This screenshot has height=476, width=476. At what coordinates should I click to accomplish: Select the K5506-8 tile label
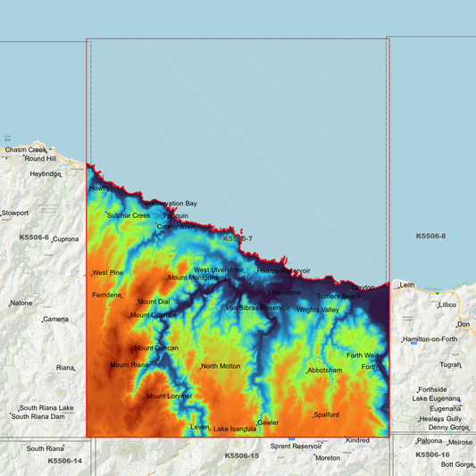[430, 236]
